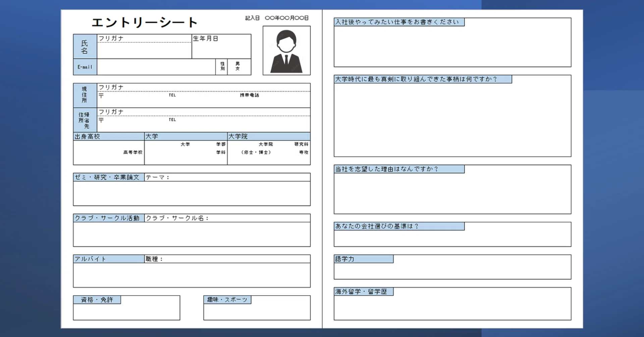Click the answer area under アルバイト

192,275
